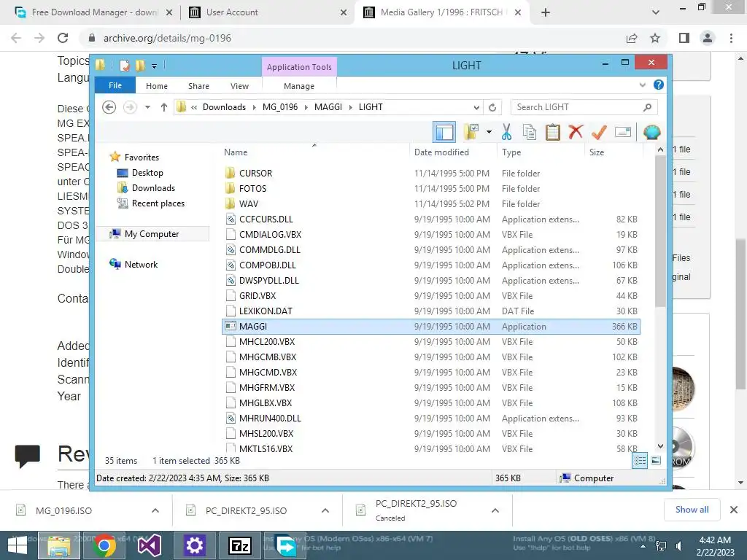This screenshot has height=560, width=747.
Task: Cut selected file with scissors icon
Action: (x=506, y=132)
